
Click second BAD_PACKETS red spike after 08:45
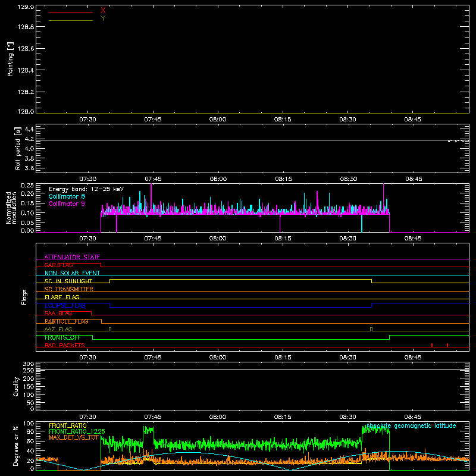[447, 345]
